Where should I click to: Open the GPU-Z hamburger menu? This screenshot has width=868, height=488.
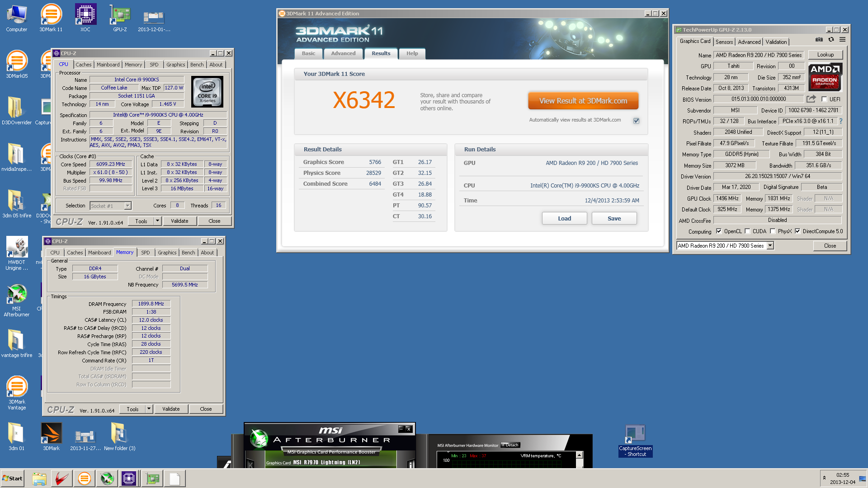click(843, 40)
